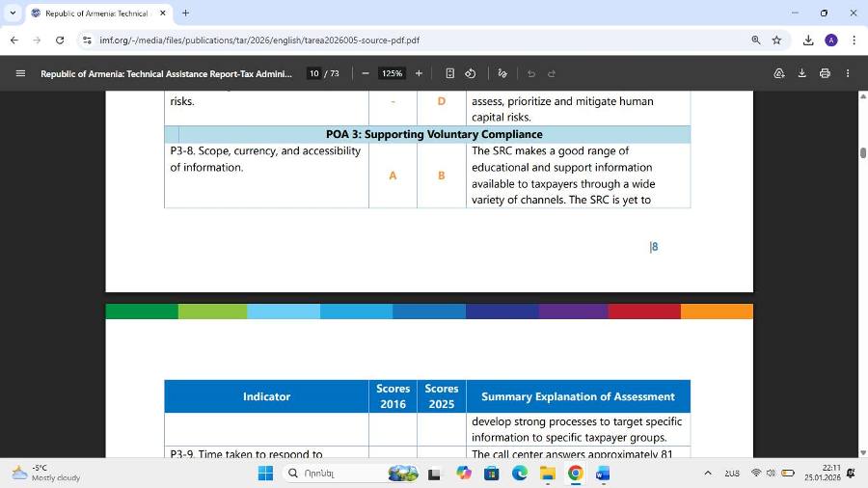Rotate the document counterclockwise
The image size is (868, 488).
point(470,73)
